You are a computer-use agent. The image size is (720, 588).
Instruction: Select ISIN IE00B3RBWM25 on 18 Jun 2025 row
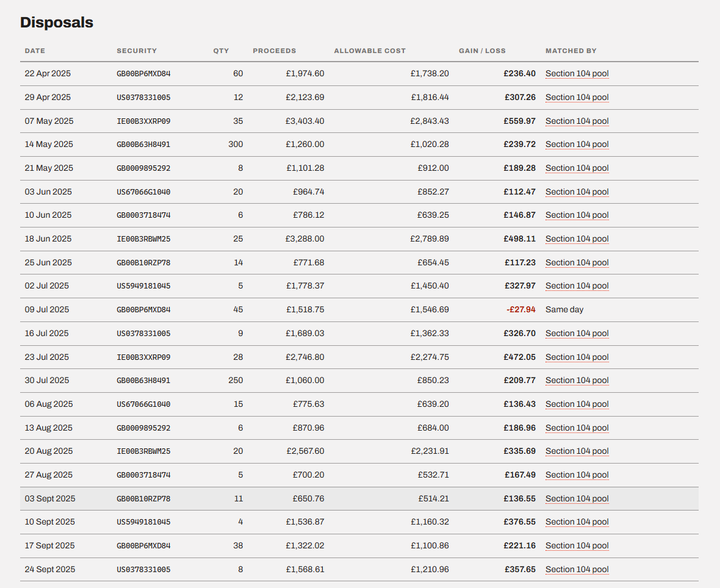click(x=143, y=238)
